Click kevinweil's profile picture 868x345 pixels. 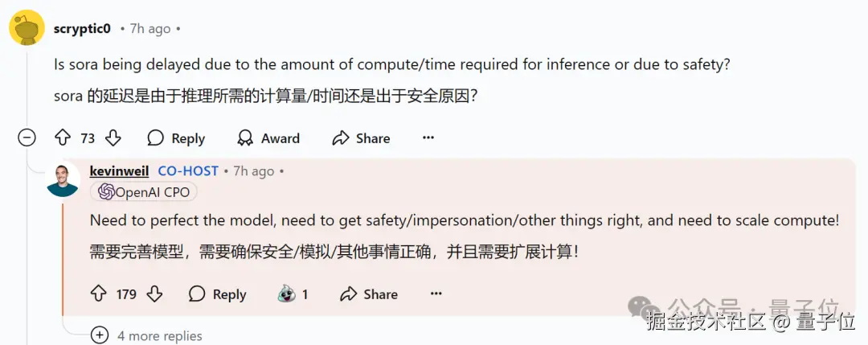tap(63, 179)
